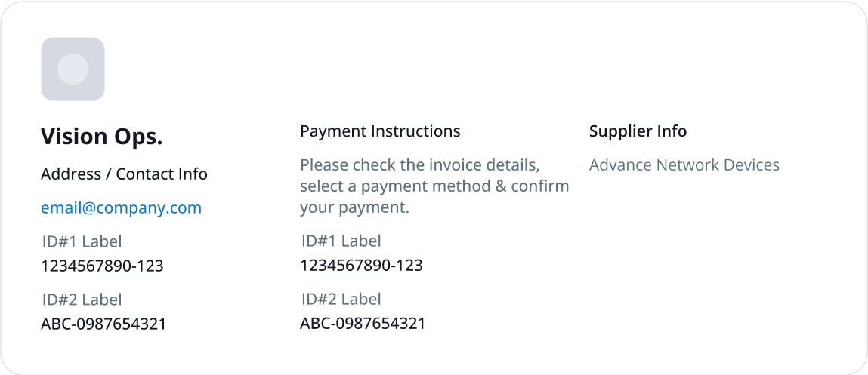The width and height of the screenshot is (868, 375).
Task: Select the Payment Instructions heading
Action: (380, 131)
